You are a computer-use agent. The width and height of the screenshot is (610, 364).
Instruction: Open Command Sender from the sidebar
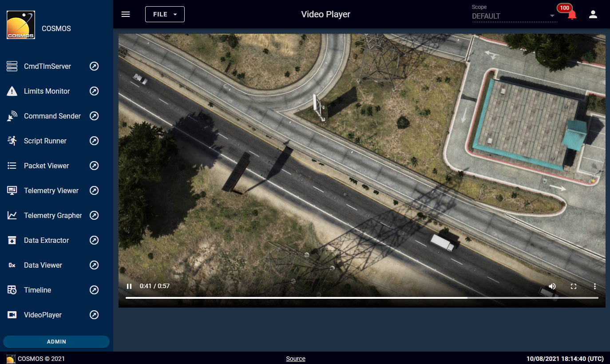pyautogui.click(x=52, y=116)
